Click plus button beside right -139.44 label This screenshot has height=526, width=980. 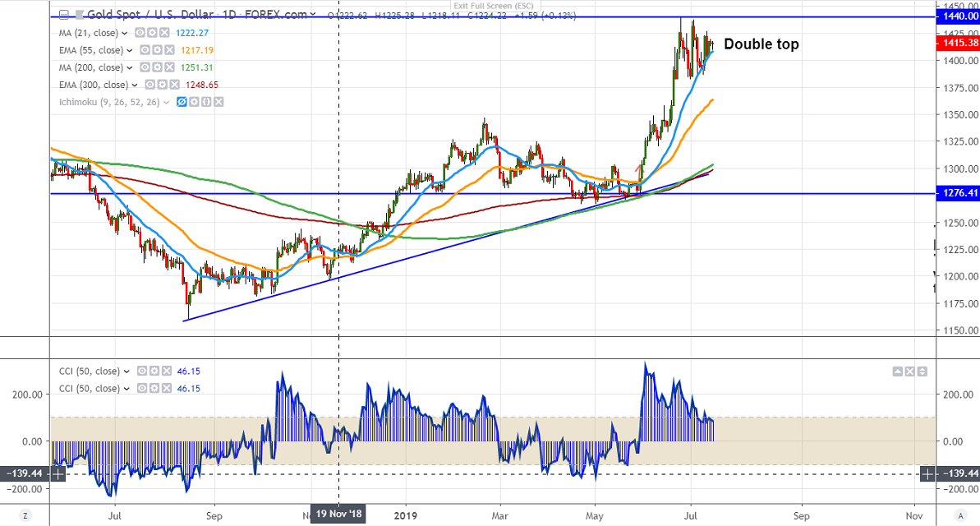pyautogui.click(x=927, y=474)
